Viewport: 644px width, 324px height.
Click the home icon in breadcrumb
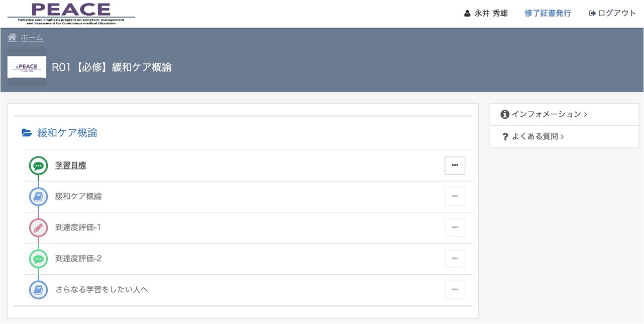[12, 37]
